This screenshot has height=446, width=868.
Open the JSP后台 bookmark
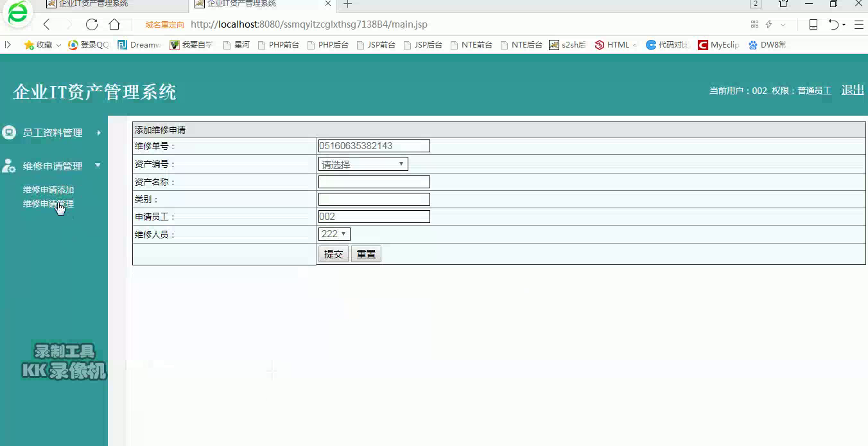click(x=423, y=45)
